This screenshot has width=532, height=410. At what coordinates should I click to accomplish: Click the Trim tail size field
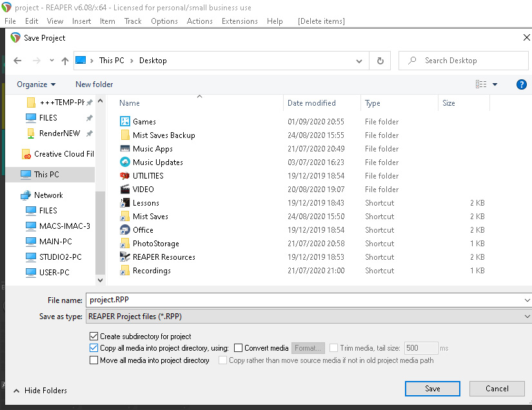point(421,348)
